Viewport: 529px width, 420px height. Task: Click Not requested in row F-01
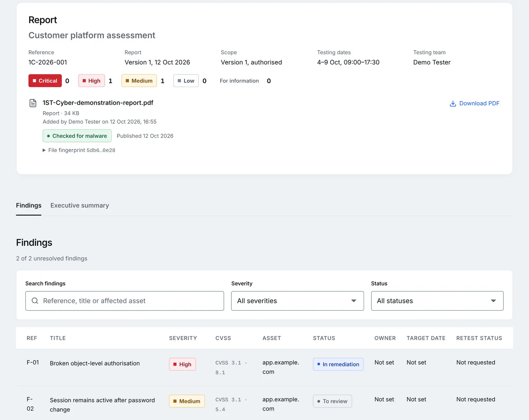[476, 362]
